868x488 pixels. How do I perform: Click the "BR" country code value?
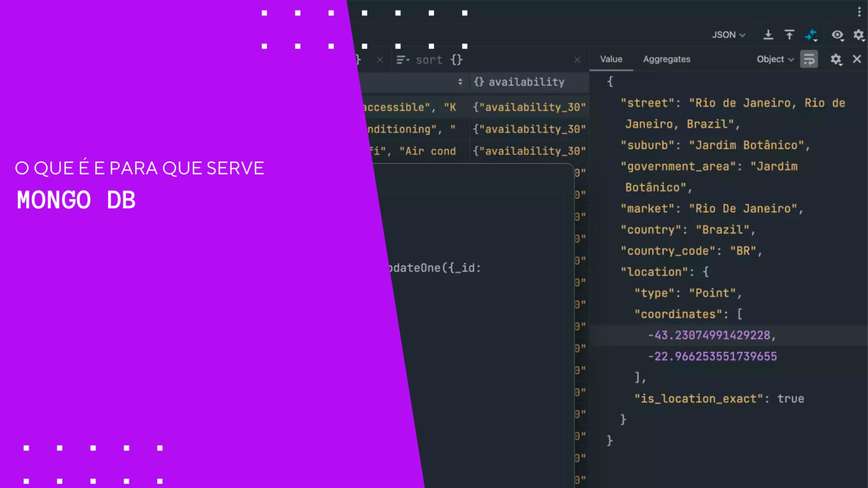tap(743, 251)
